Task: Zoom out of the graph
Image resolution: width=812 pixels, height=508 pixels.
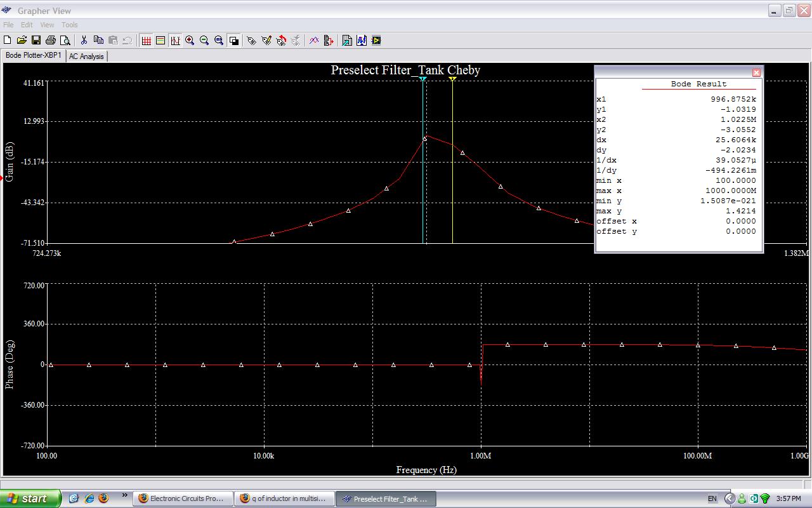Action: [204, 41]
